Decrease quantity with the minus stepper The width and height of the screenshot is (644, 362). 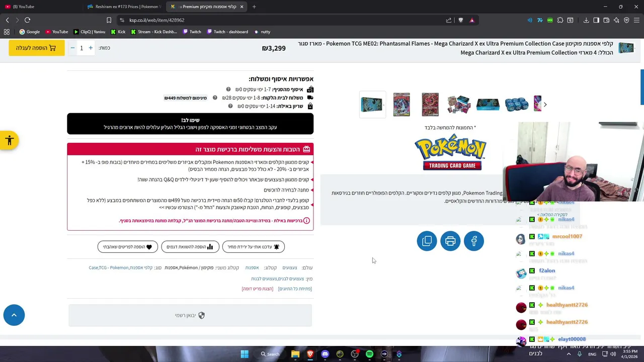72,48
